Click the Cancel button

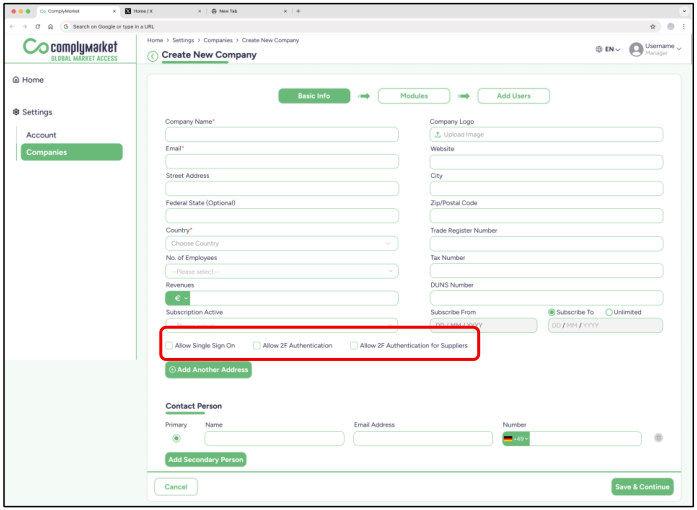(176, 487)
